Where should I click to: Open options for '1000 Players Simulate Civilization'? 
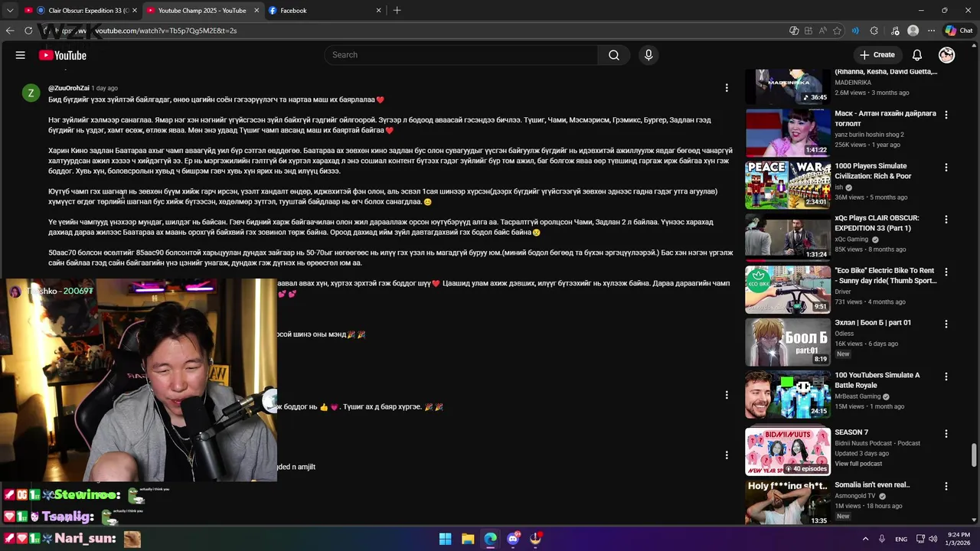point(946,167)
